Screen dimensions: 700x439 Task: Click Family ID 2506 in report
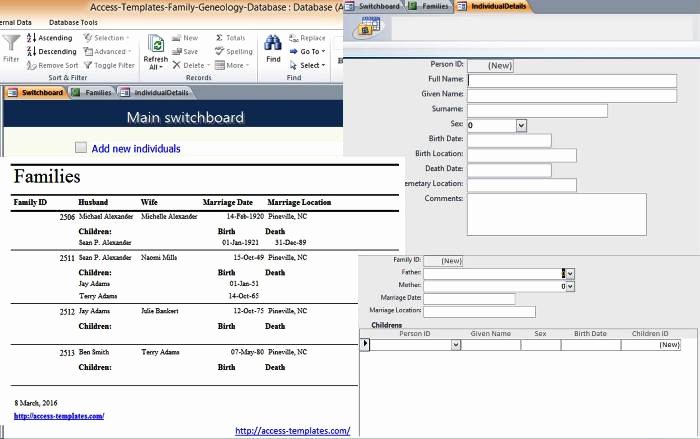67,217
